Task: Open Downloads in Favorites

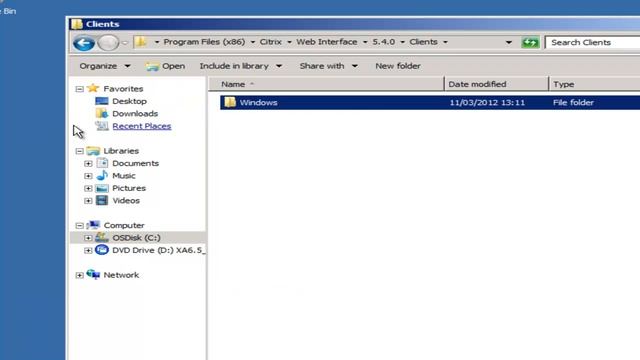Action: (135, 113)
